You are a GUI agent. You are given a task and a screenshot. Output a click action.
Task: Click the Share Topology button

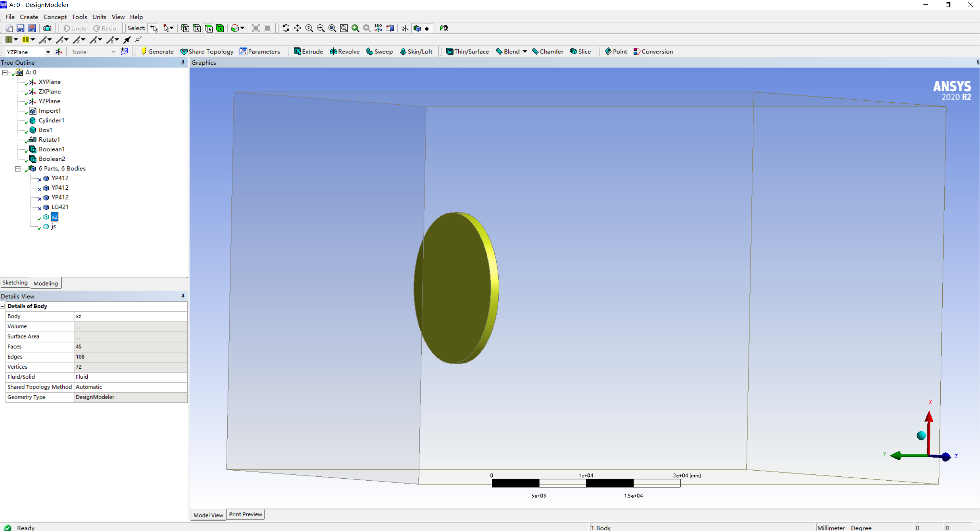click(207, 52)
